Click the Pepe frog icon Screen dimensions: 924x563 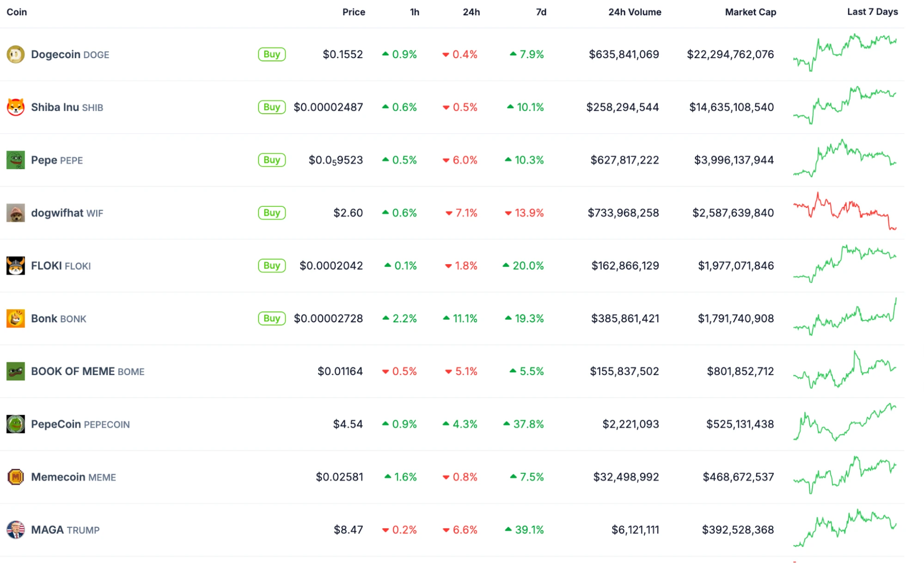pyautogui.click(x=15, y=160)
